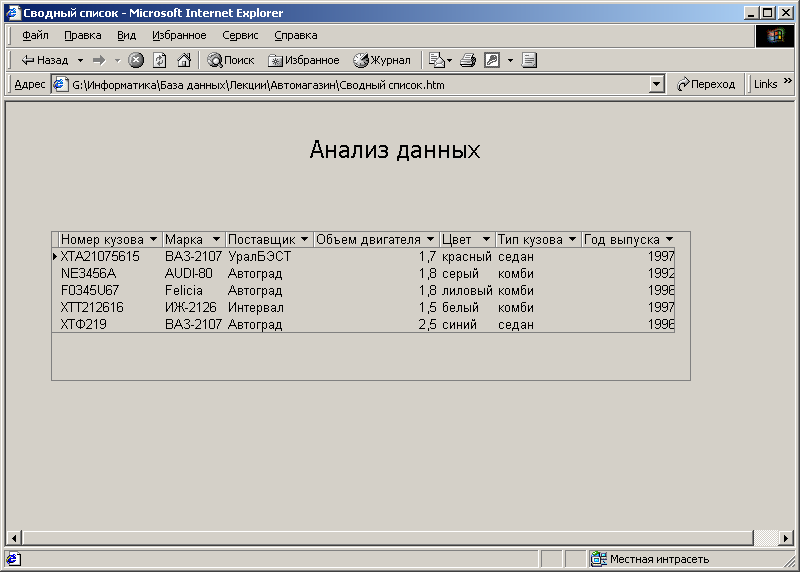Screen dimensions: 800x572
Task: Open the Back history dropdown arrow
Action: 81,60
